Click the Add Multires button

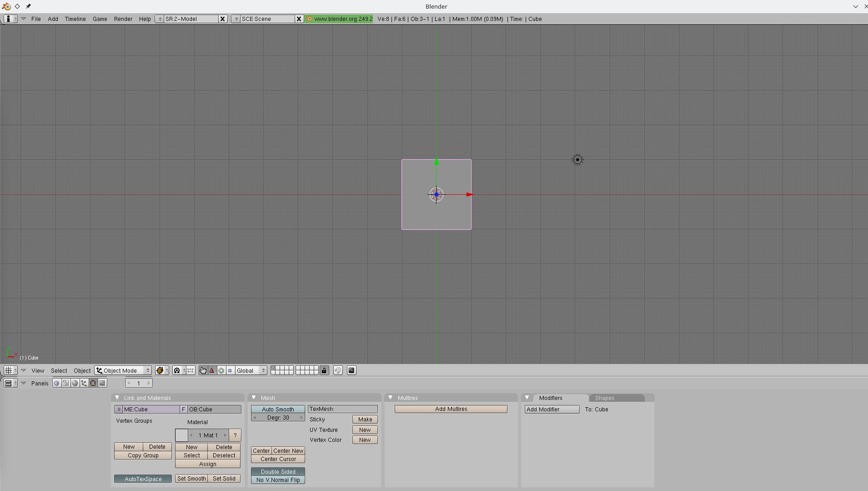pyautogui.click(x=451, y=409)
